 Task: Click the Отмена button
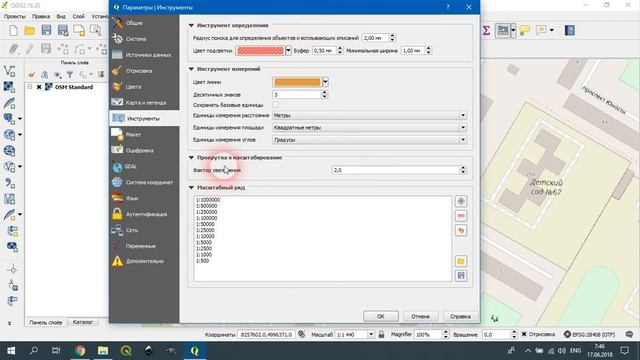pos(420,316)
